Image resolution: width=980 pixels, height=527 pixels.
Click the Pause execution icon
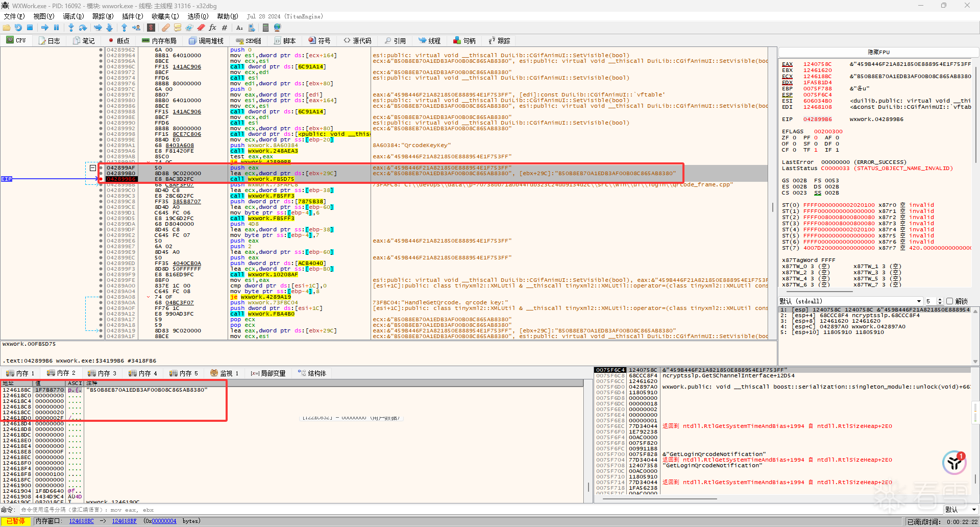coord(57,28)
